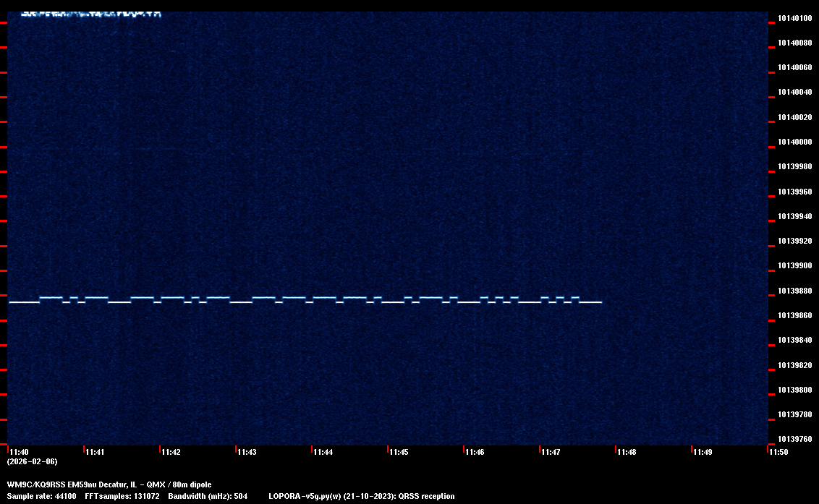Click the 10140000 frequency label
This screenshot has width=819, height=504.
(794, 142)
